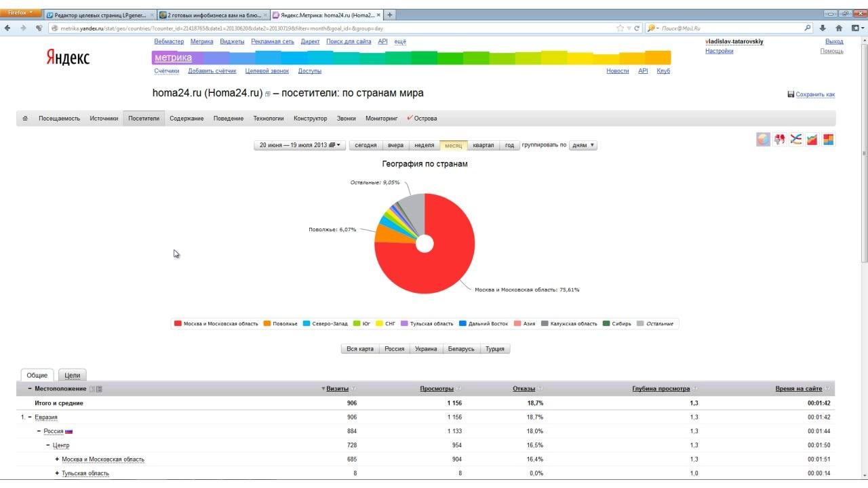Toggle the Северо-Запад blue legend swatch
This screenshot has height=488, width=868.
307,324
